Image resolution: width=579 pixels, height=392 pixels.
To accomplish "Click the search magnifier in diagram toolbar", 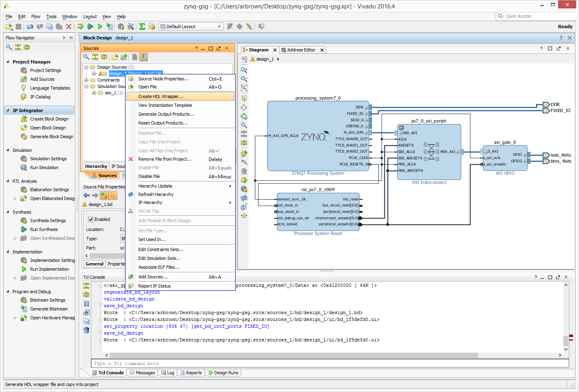I will pos(244,125).
